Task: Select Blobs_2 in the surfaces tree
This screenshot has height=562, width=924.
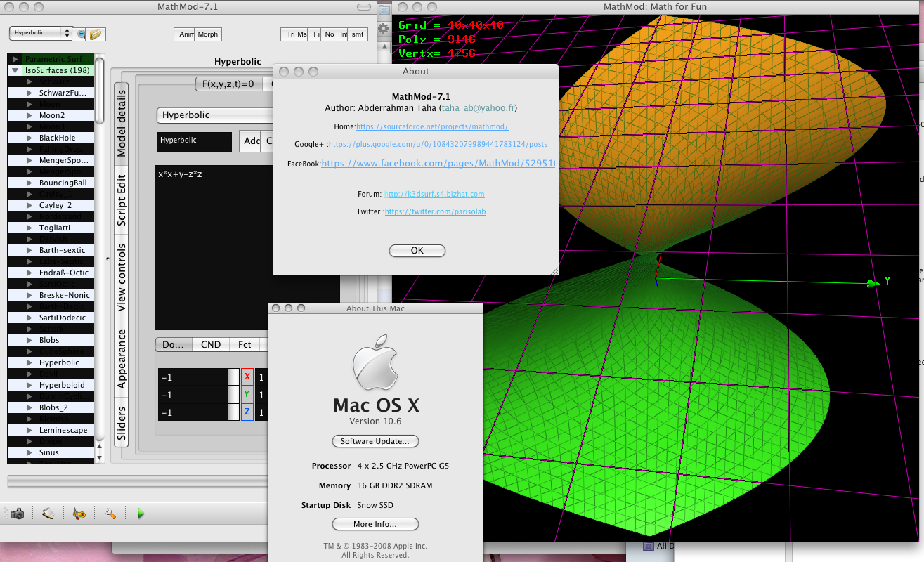Action: coord(53,407)
